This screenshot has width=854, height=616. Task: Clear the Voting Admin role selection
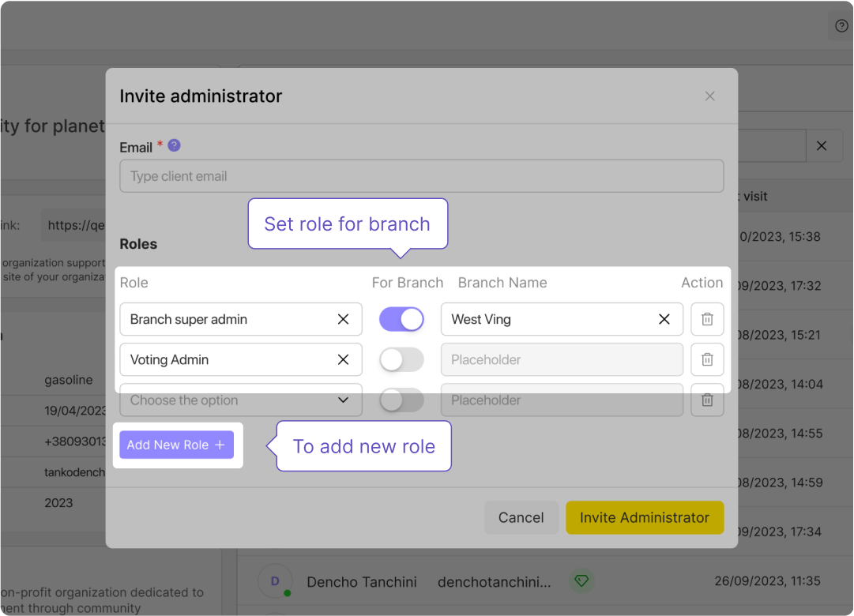pos(343,359)
